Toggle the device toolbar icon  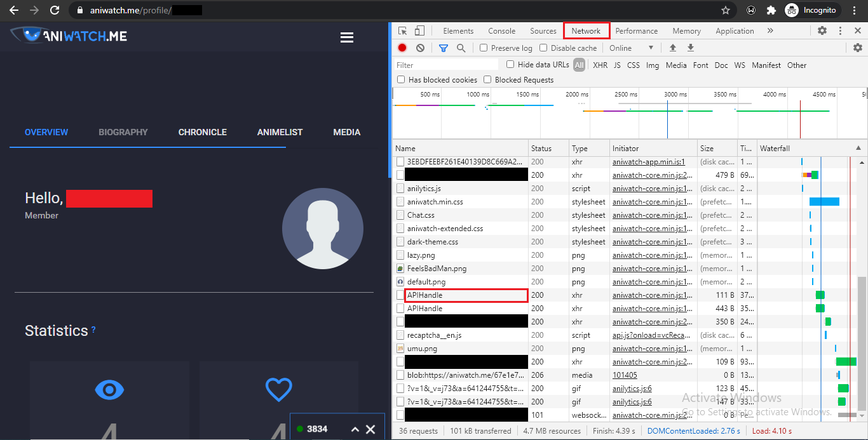419,30
